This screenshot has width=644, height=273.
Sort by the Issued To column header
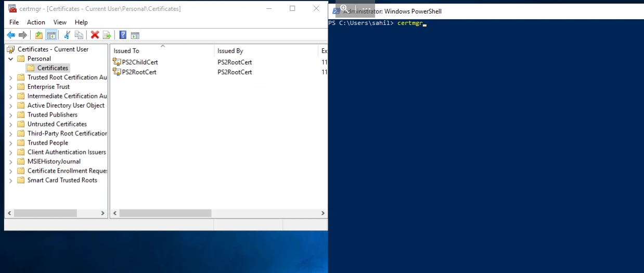click(x=162, y=50)
